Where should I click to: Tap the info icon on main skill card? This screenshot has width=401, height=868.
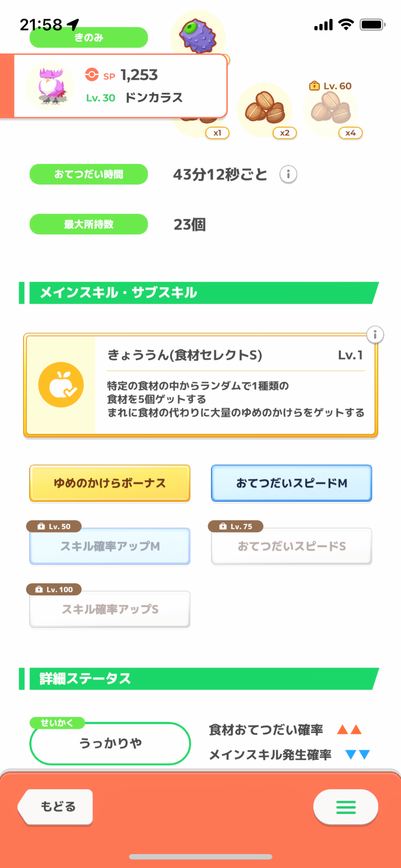[x=375, y=335]
